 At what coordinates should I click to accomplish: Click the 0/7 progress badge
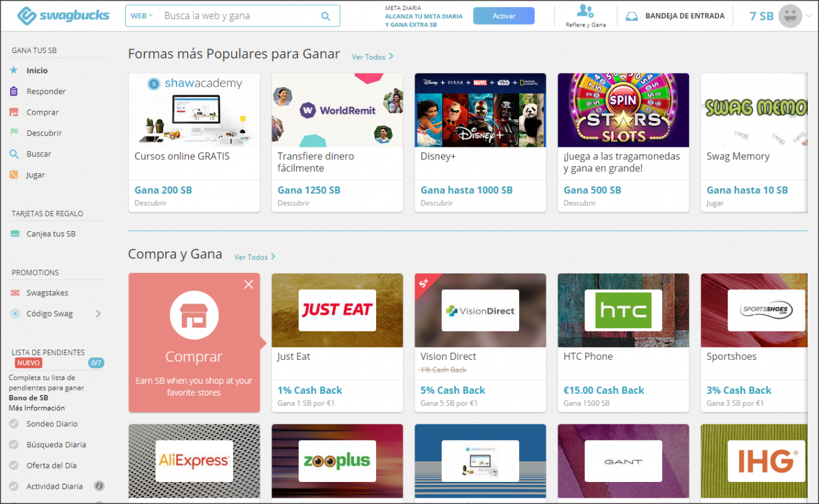[x=96, y=363]
